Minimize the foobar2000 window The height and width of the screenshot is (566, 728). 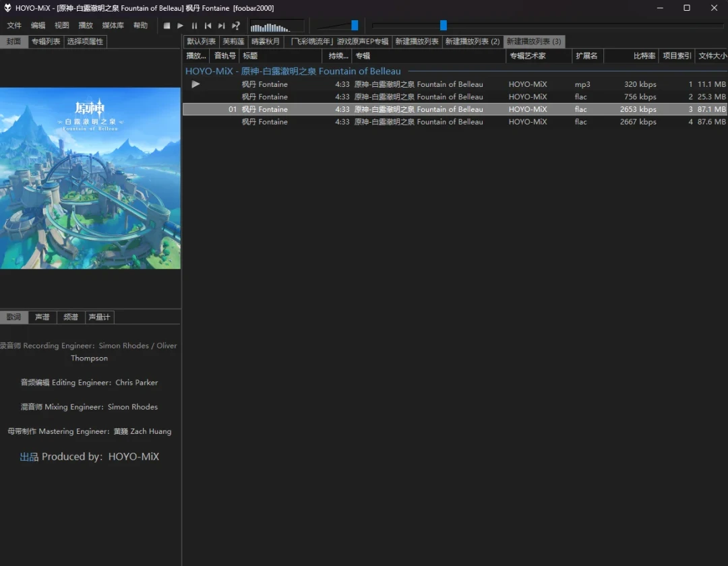coord(660,8)
